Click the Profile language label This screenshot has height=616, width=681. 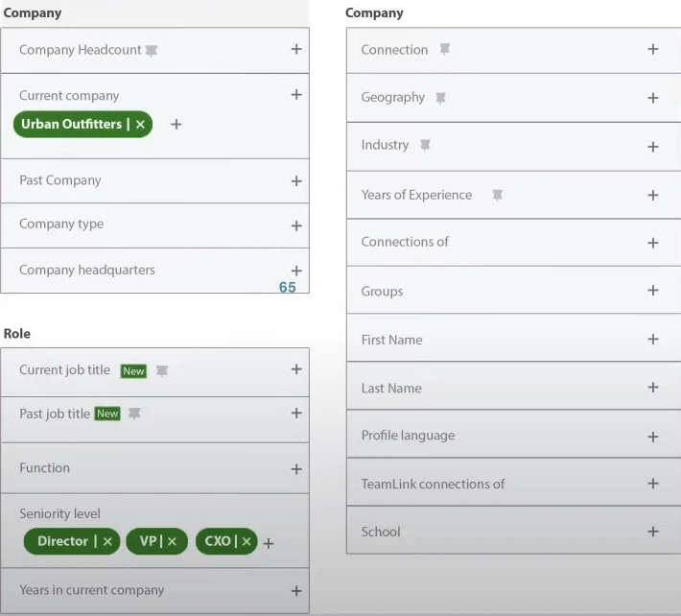(x=409, y=436)
